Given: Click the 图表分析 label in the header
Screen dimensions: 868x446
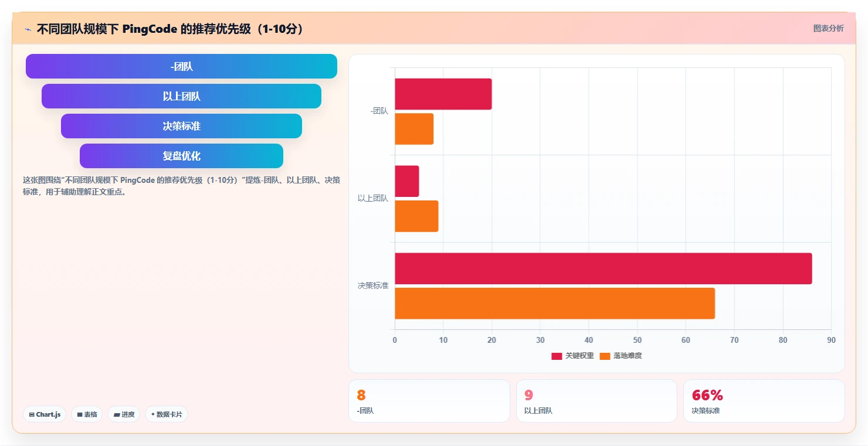Looking at the screenshot, I should coord(828,28).
